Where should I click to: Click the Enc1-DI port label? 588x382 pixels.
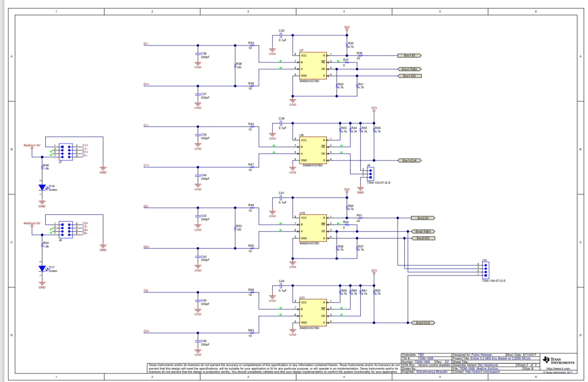[410, 56]
